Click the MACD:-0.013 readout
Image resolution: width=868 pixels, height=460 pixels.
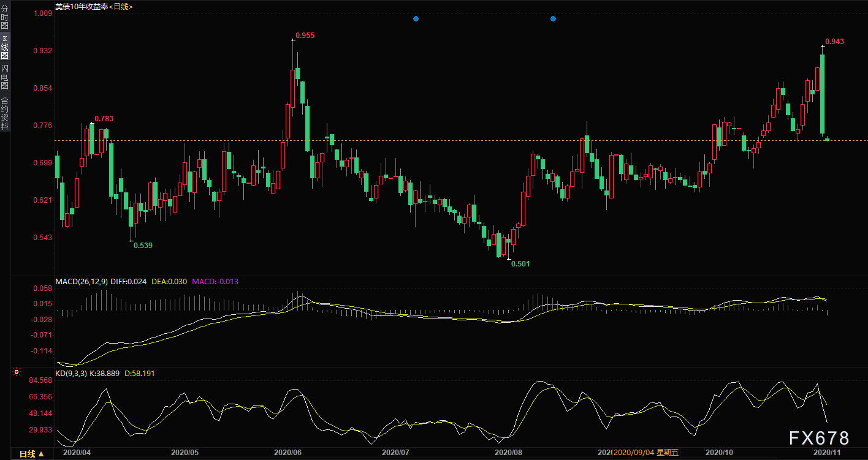(x=215, y=282)
